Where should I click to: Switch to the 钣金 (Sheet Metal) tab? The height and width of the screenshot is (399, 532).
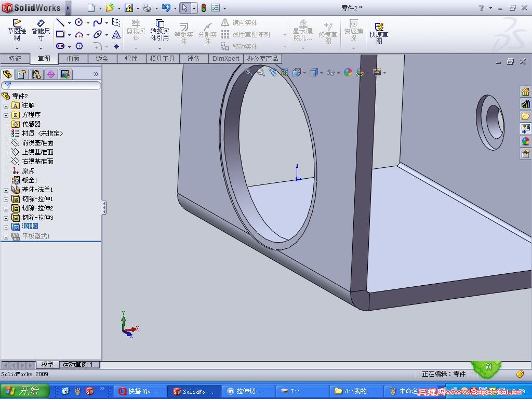tap(102, 59)
